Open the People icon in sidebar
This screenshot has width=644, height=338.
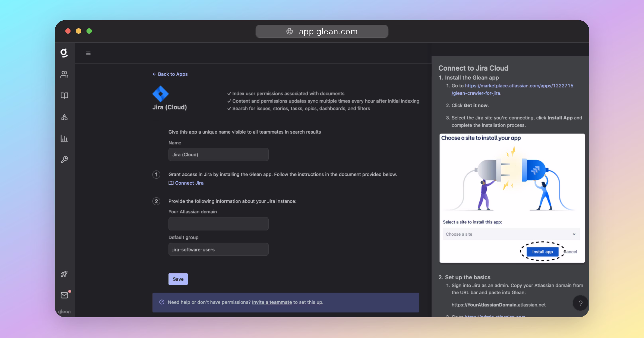tap(64, 74)
